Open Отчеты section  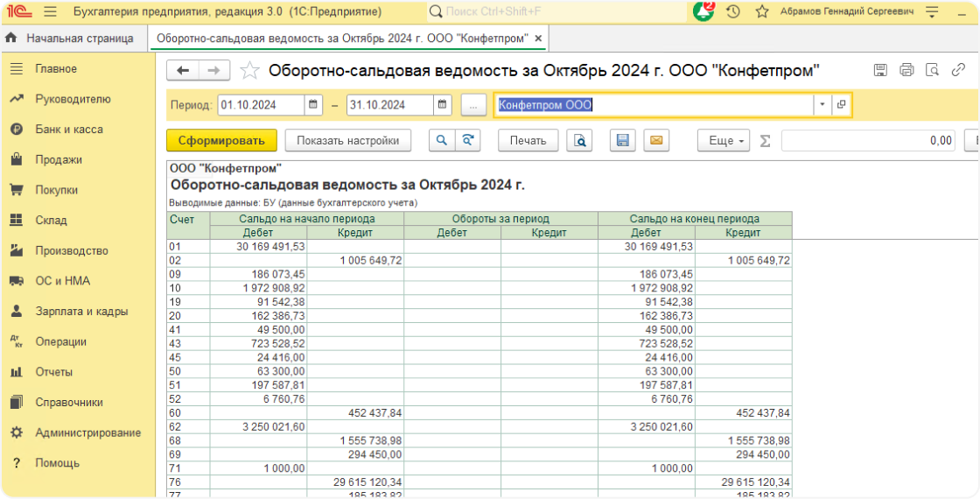tap(78, 372)
